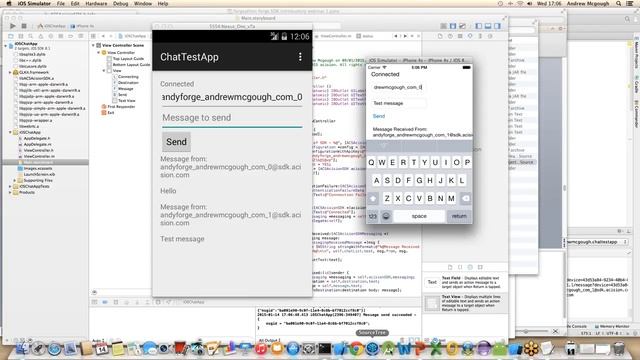Screen dimensions: 640x360
Task: Select ViewController.m in navigator
Action: 39,156
